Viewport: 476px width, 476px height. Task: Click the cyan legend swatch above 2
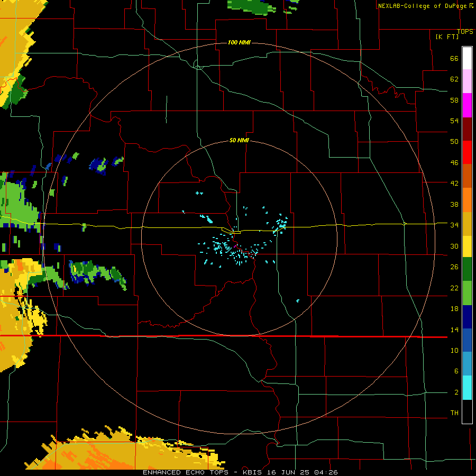click(x=467, y=388)
